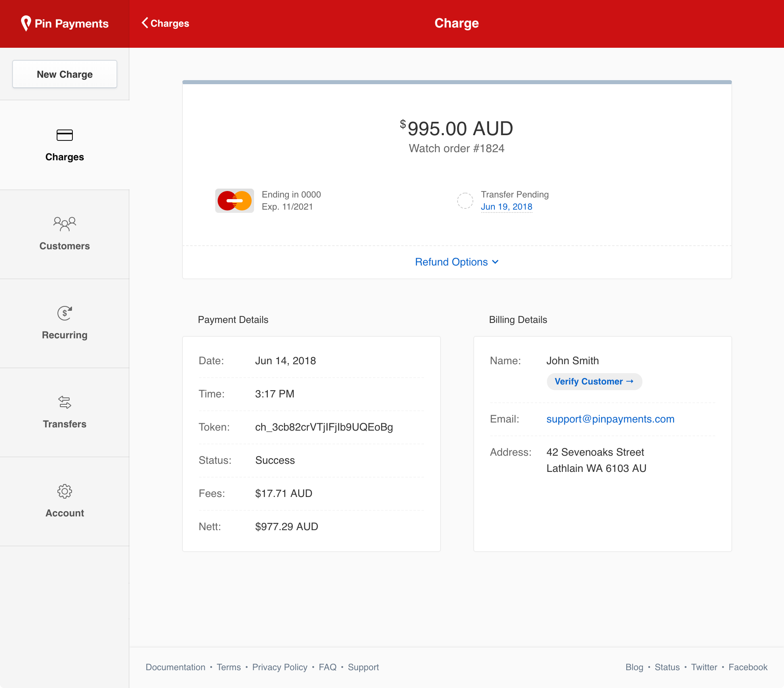Open the Blog footer link
The width and height of the screenshot is (784, 688).
tap(634, 667)
